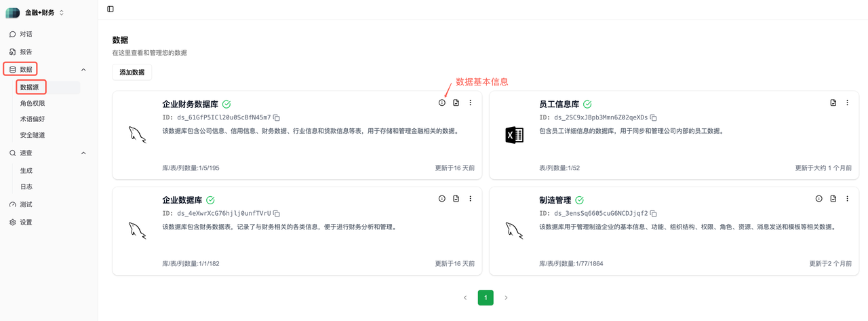The height and width of the screenshot is (321, 868).
Task: Open more options for 企业数据库
Action: (x=471, y=199)
